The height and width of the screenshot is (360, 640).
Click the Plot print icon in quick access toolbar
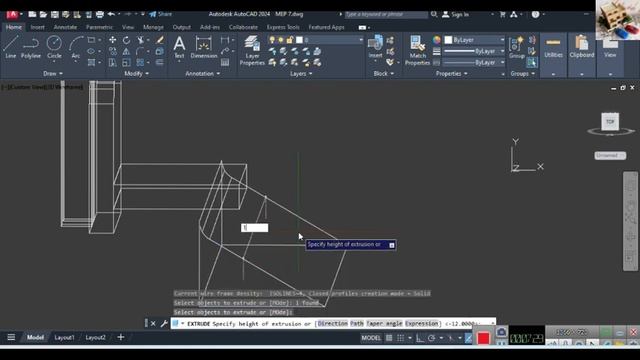click(100, 14)
